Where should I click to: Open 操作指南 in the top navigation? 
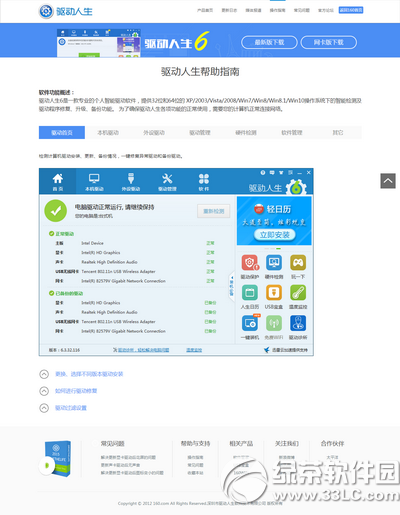point(277,10)
